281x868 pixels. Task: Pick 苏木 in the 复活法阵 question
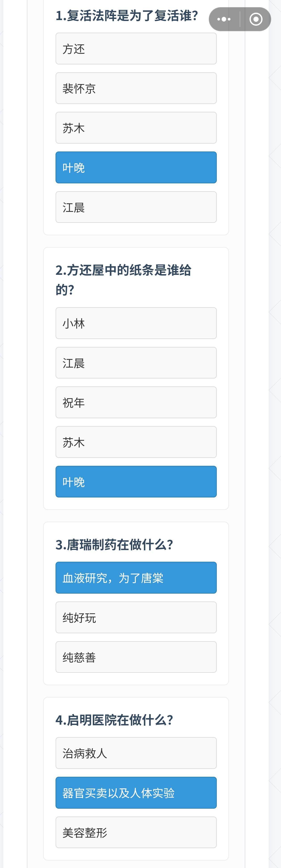[136, 128]
